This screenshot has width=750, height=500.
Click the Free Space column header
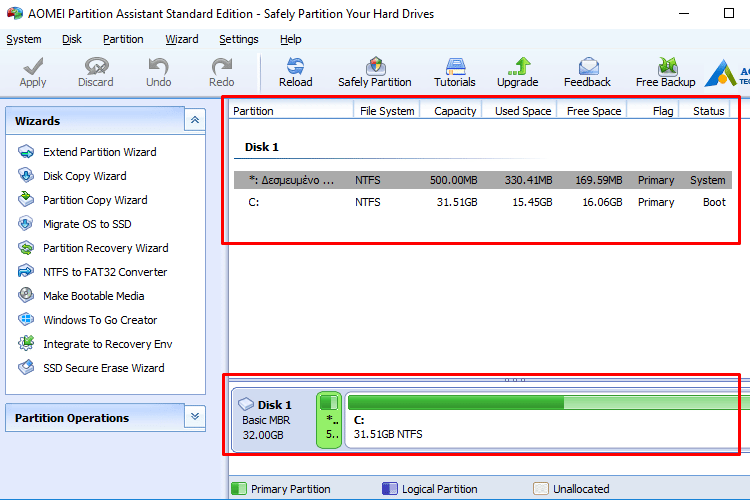pyautogui.click(x=592, y=111)
